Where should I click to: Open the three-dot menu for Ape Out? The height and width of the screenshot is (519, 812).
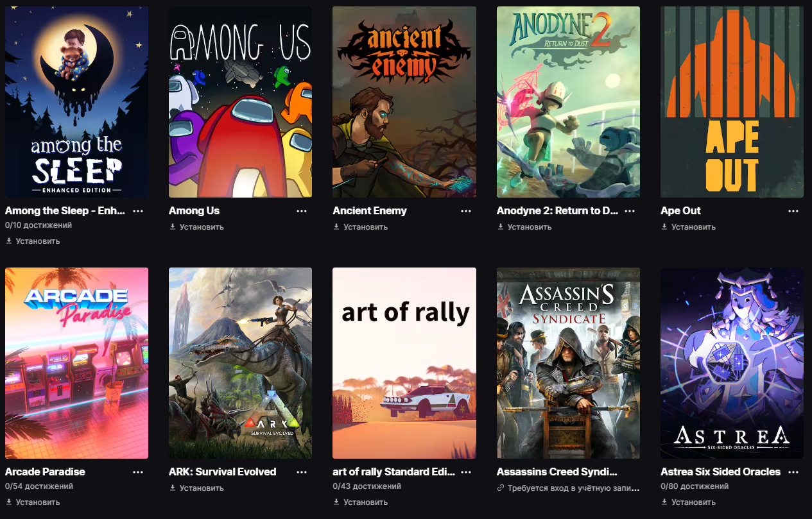pos(794,210)
